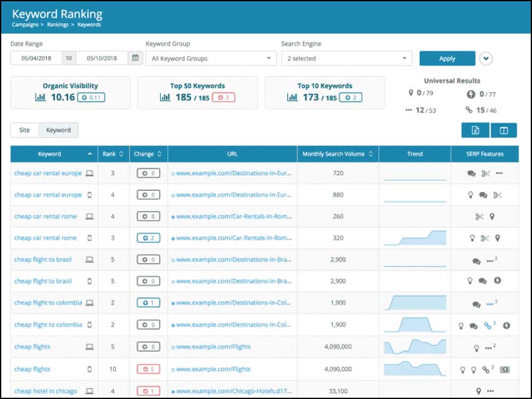The image size is (532, 399).
Task: Click the column layout icon button
Action: point(504,130)
